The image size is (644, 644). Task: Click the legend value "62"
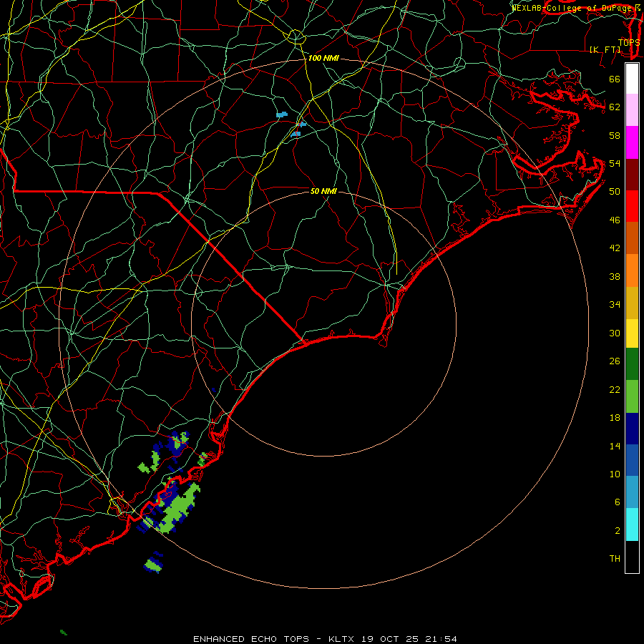click(x=615, y=107)
